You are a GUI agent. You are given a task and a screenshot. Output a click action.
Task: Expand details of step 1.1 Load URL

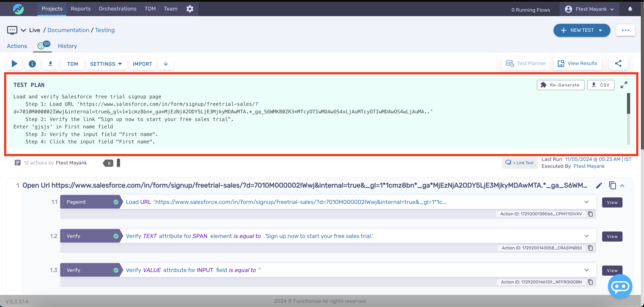[586, 202]
